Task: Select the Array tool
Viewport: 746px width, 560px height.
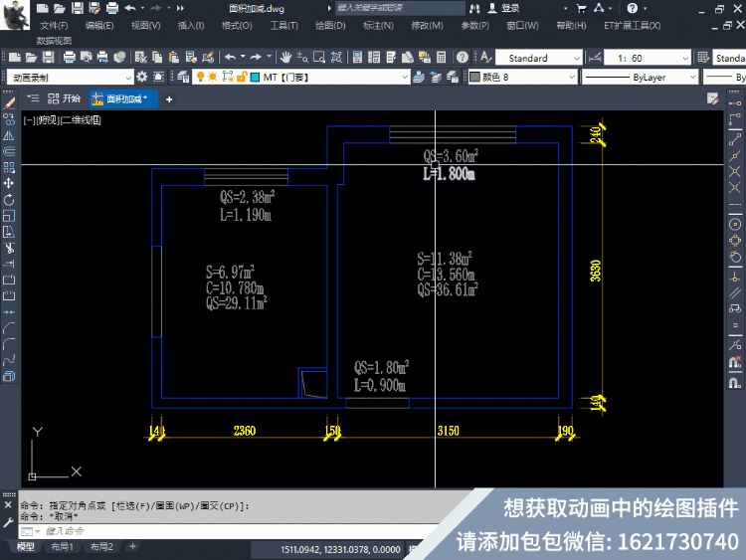Action: pos(9,167)
